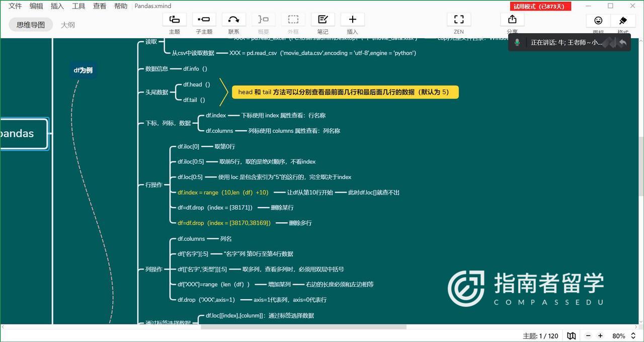The height and width of the screenshot is (342, 644).
Task: Click the 主题 (Topic) toolbar icon
Action: point(174,20)
